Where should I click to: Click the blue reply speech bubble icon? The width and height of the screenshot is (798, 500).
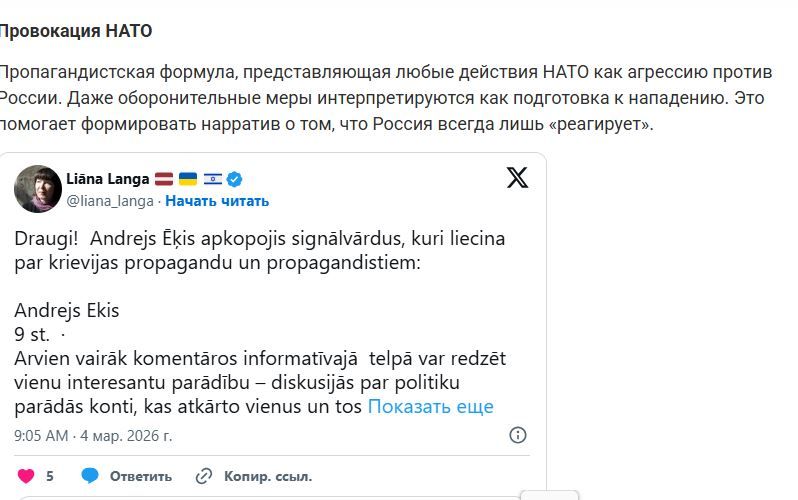click(90, 476)
